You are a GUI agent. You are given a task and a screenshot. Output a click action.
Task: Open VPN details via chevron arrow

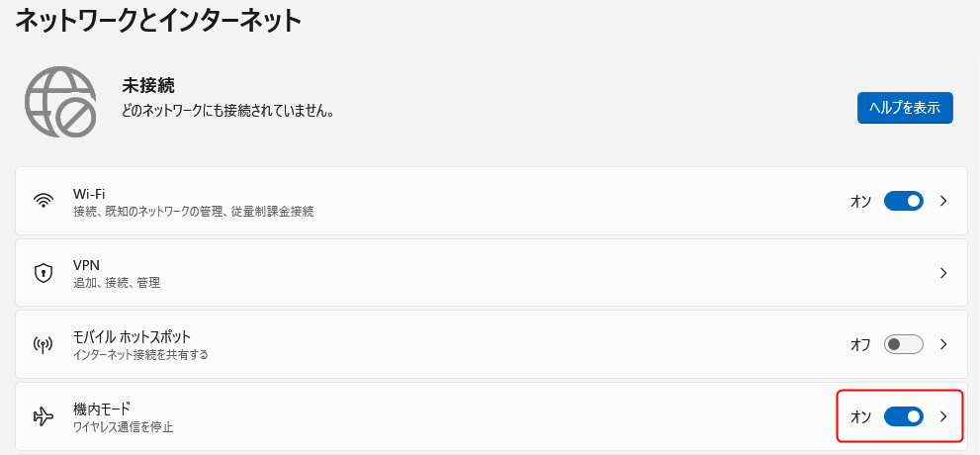click(943, 273)
